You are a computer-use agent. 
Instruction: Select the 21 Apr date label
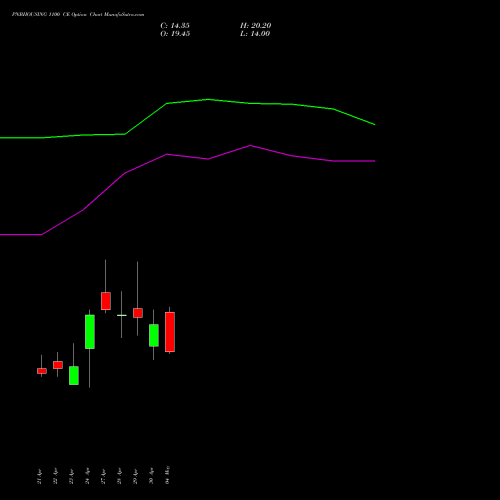[x=39, y=477]
